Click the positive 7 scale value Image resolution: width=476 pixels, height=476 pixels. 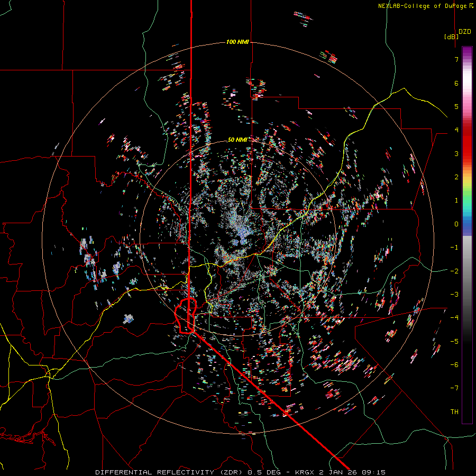(x=456, y=59)
